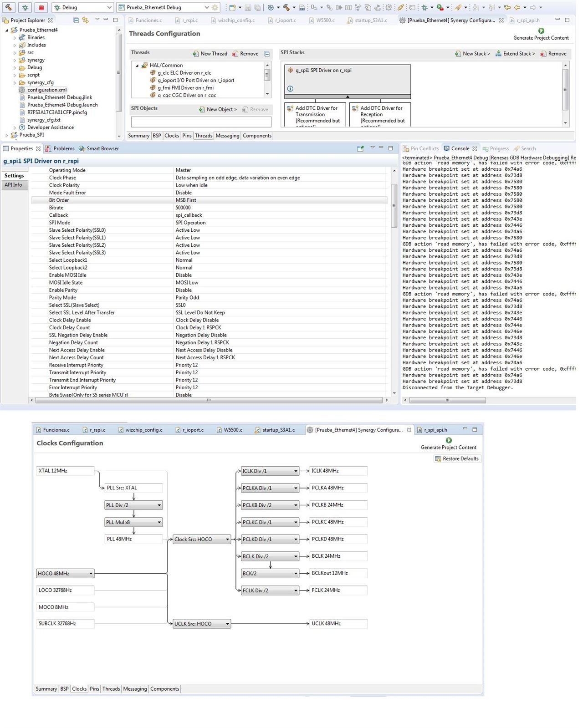
Task: Open the Clock Src: HOCO dropdown
Action: [x=202, y=540]
